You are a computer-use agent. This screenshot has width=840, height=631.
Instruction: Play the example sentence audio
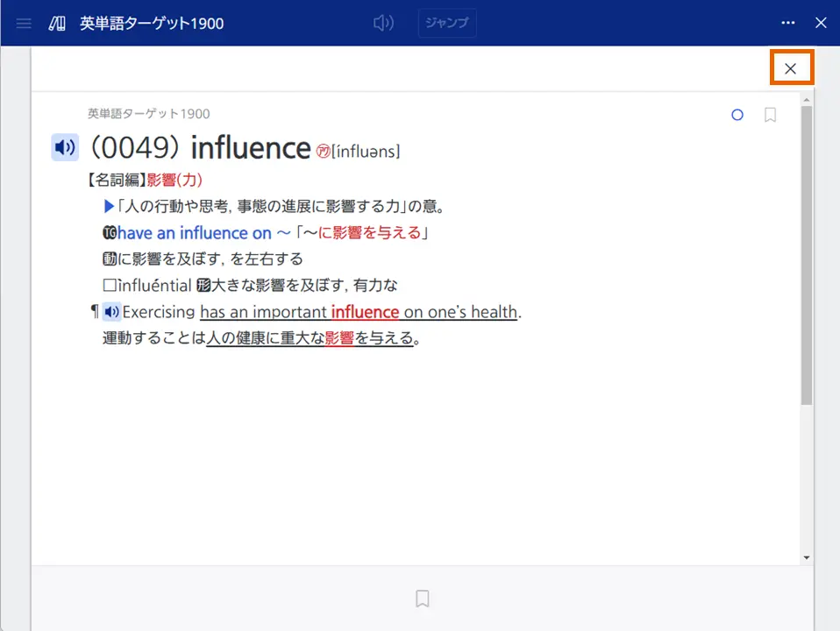pos(111,312)
